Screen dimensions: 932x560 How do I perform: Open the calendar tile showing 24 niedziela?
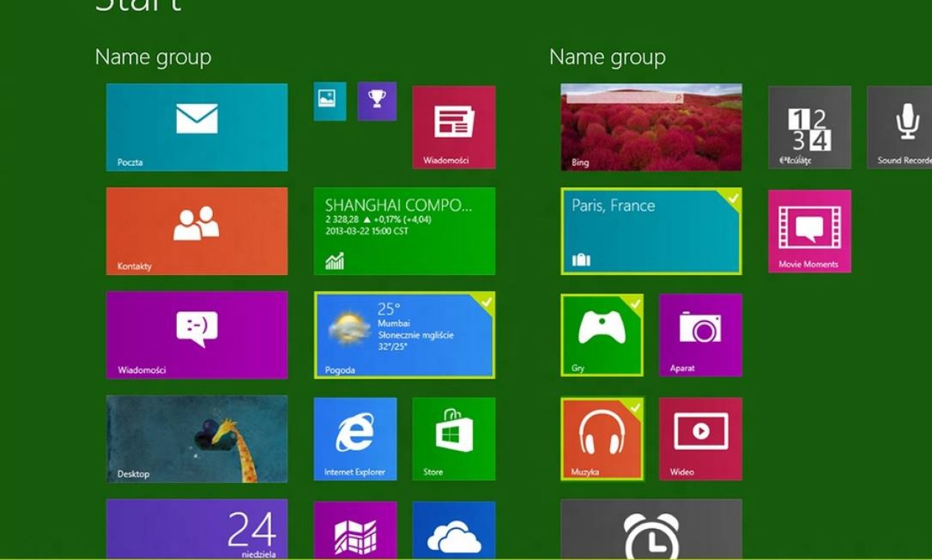point(197,529)
